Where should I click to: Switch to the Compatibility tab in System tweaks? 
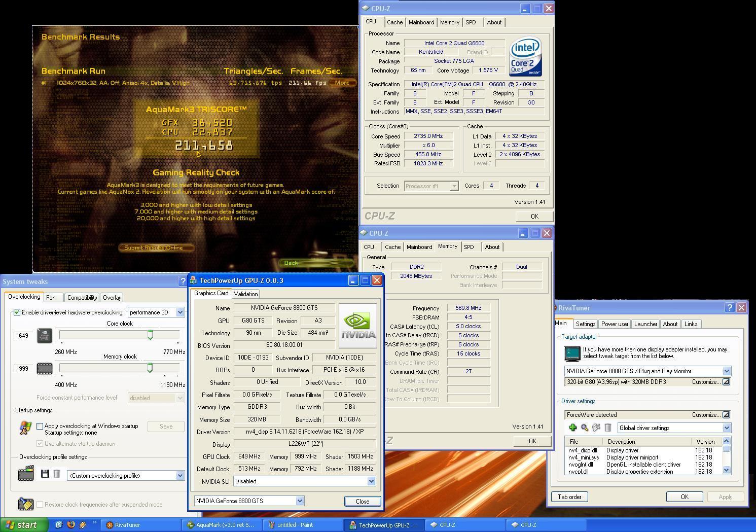pos(82,298)
